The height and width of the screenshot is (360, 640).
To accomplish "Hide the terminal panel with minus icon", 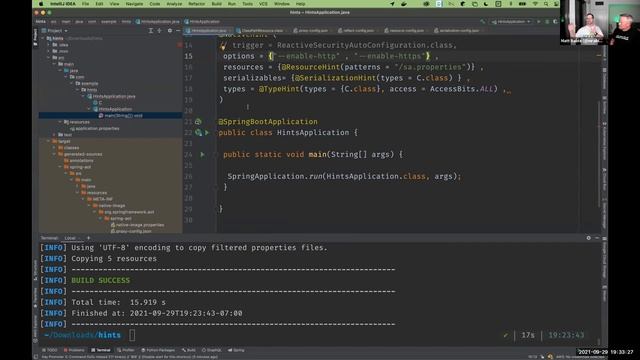I will (597, 238).
